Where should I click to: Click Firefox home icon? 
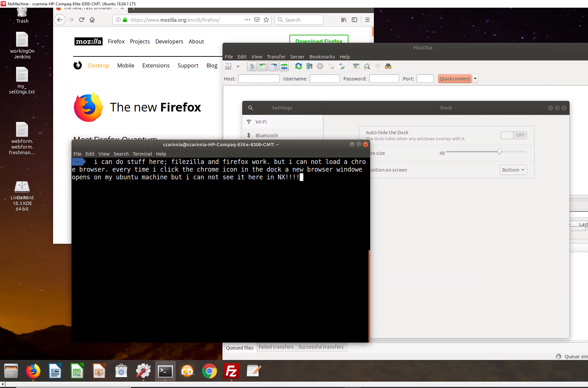92,20
